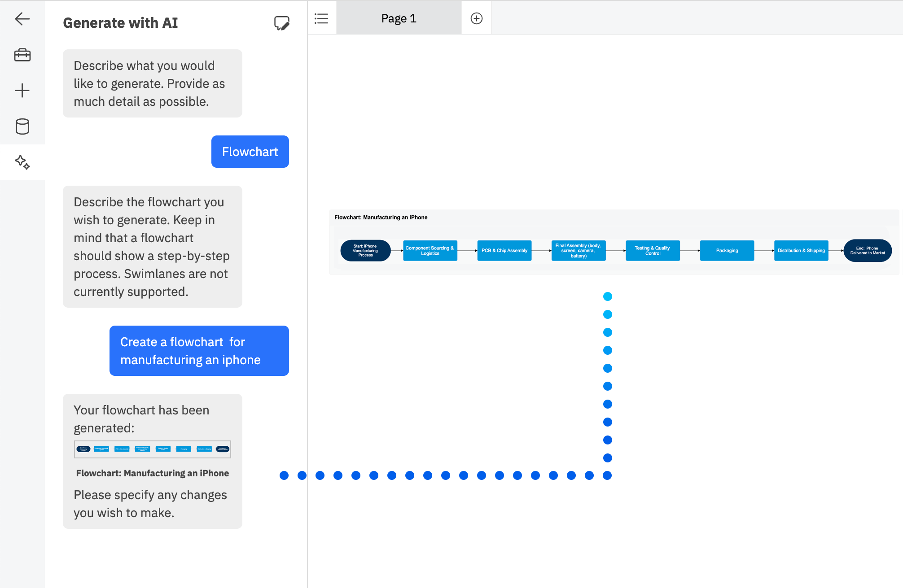
Task: Add a new page with the plus icon
Action: [476, 18]
